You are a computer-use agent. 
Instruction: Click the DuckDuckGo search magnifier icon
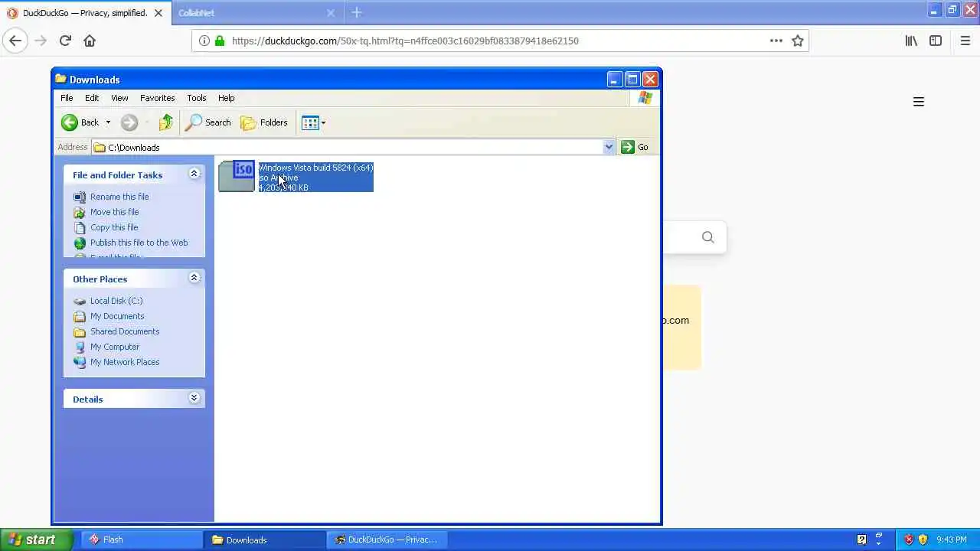click(708, 237)
